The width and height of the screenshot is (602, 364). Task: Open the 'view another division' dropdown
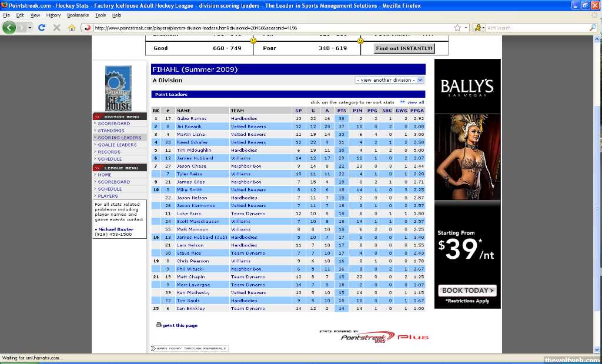(x=389, y=80)
